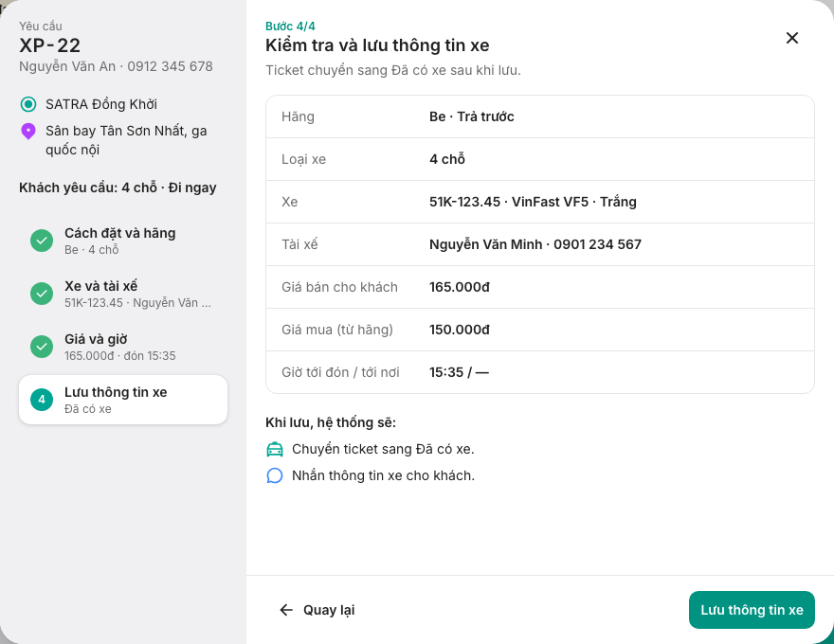Click the chat bubble icon beside Nhắn thông tin
This screenshot has height=644, width=834.
coord(275,475)
